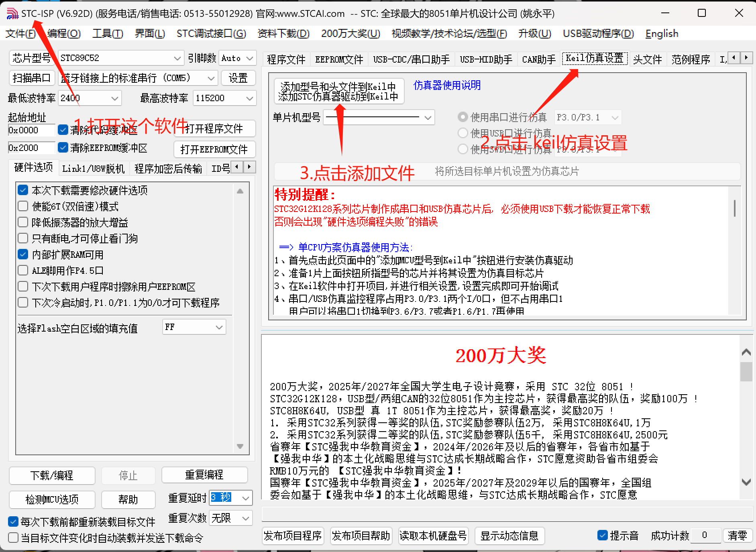Toggle 内部扩展RAM可用 checkbox

[23, 254]
